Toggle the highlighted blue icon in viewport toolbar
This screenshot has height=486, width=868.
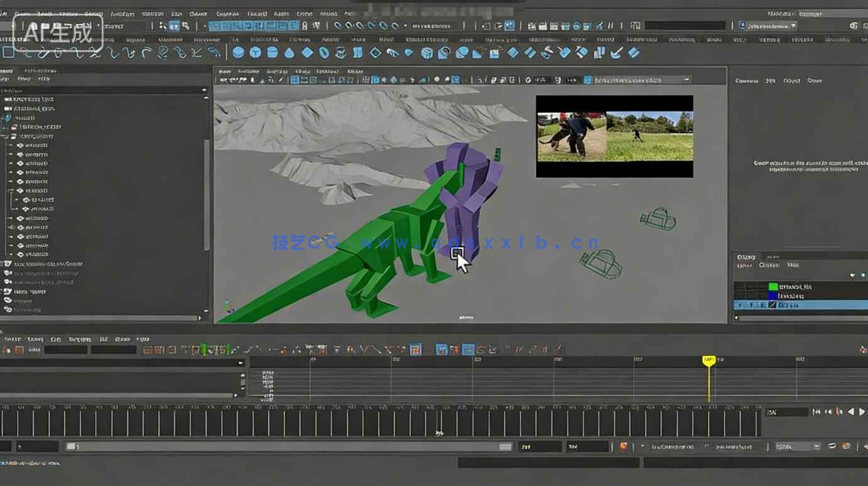coord(375,80)
